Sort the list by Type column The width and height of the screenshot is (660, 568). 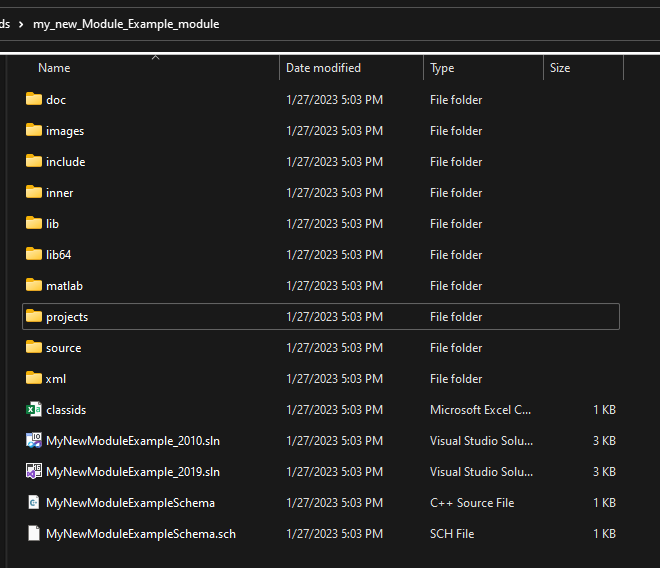click(442, 68)
